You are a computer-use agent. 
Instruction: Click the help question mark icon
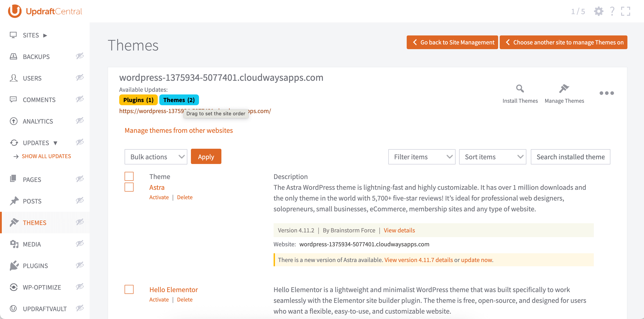point(612,11)
